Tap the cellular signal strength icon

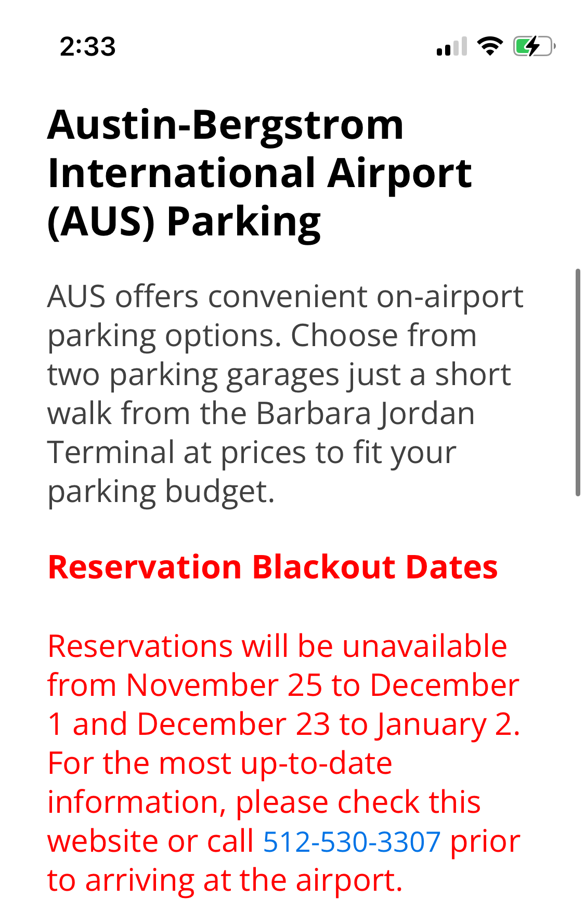[x=451, y=47]
